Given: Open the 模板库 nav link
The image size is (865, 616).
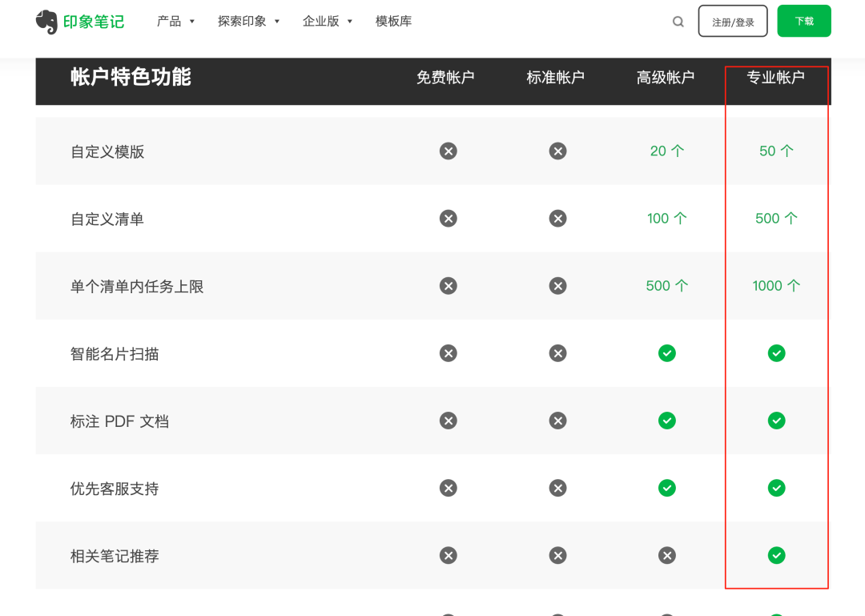Looking at the screenshot, I should click(x=393, y=22).
